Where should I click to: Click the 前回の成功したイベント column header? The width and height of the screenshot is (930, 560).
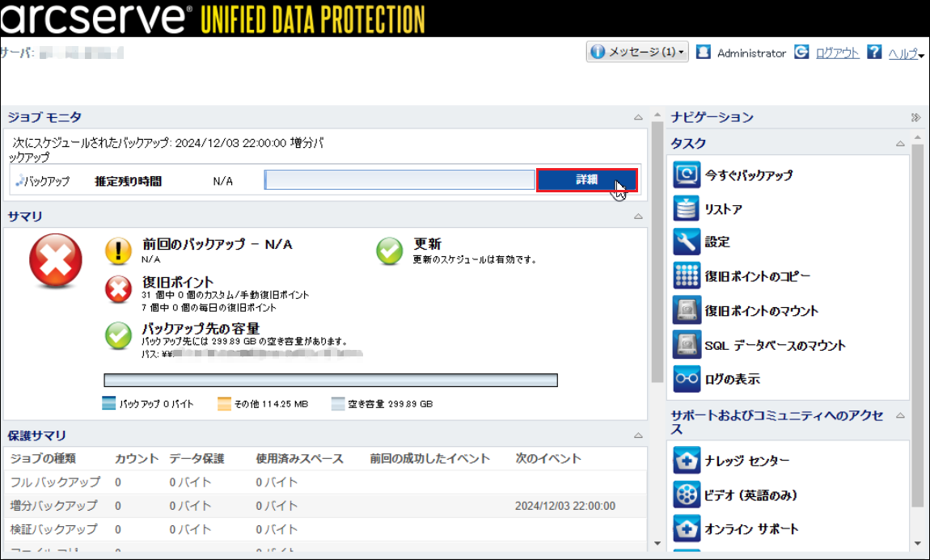430,459
